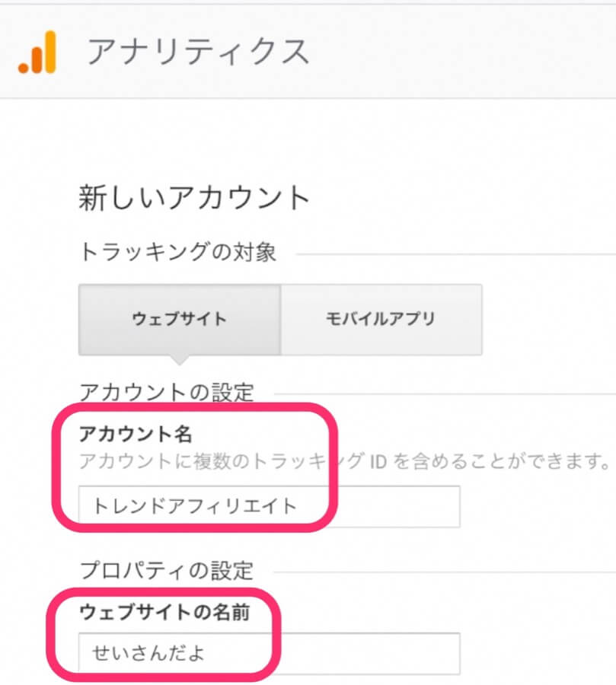The image size is (616, 685).
Task: Click the bold アカウント名 field label
Action: pyautogui.click(x=136, y=434)
